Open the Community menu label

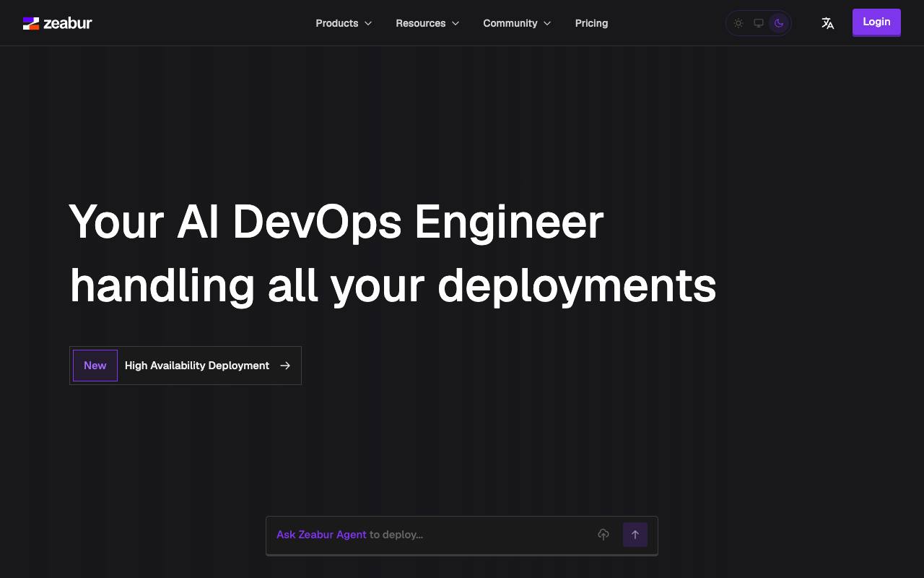point(510,23)
